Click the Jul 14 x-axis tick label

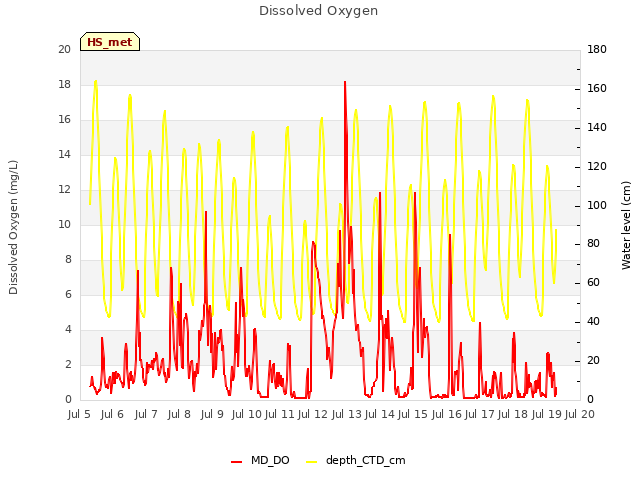tap(380, 414)
